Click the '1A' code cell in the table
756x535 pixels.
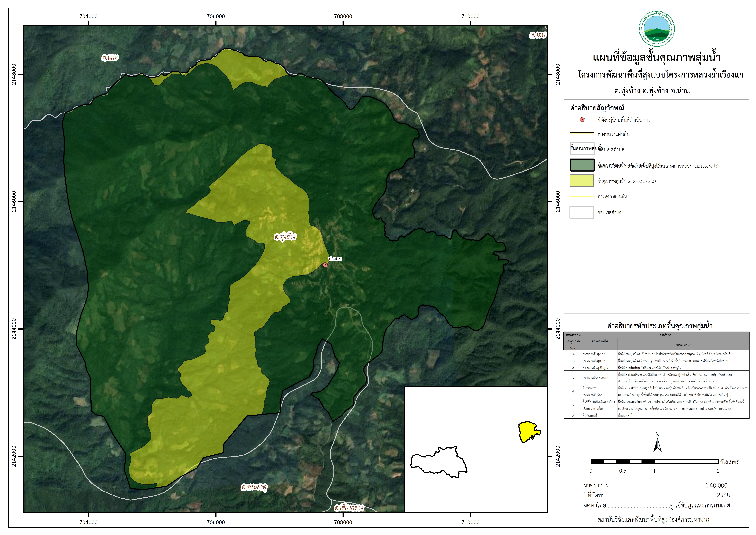[573, 354]
